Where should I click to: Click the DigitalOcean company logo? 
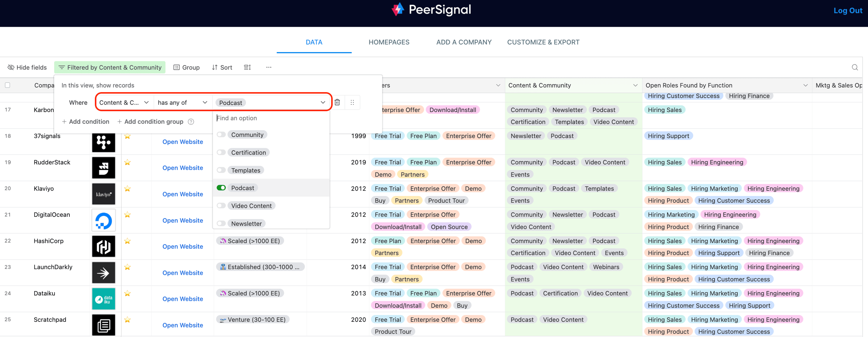click(x=103, y=220)
